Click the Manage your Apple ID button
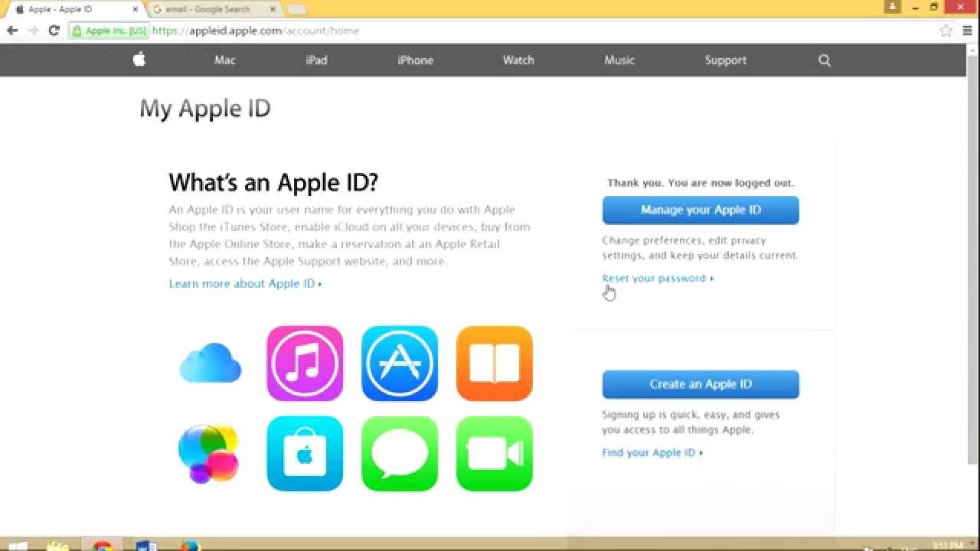This screenshot has width=980, height=551. click(x=701, y=210)
